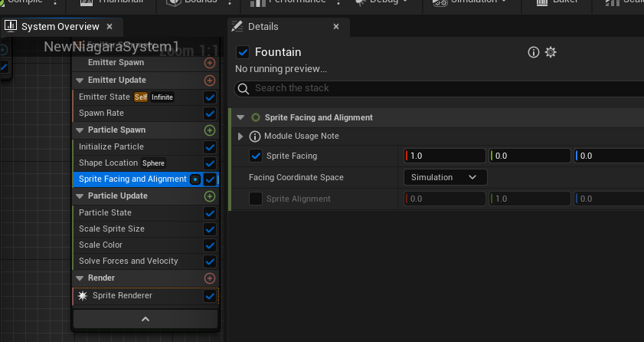Switch to the Details tab

pos(263,27)
